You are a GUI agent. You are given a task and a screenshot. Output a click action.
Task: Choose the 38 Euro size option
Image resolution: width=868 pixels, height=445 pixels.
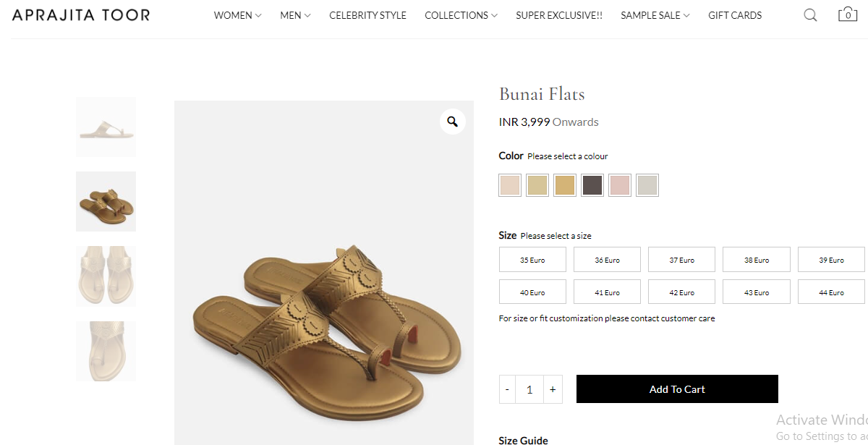(x=757, y=260)
